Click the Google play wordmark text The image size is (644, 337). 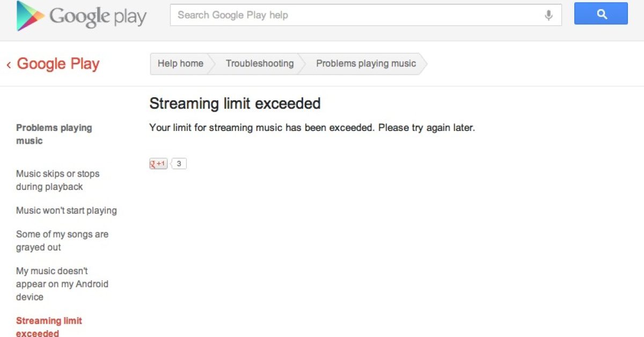[98, 17]
